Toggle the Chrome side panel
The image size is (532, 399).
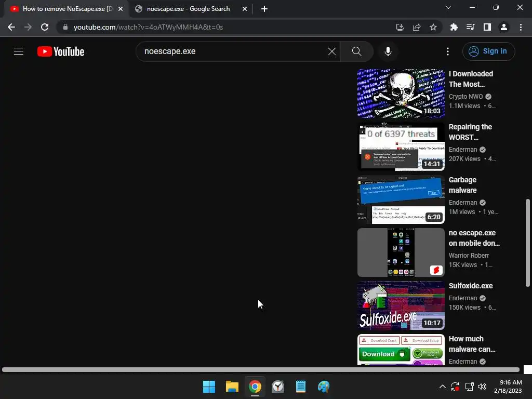pyautogui.click(x=487, y=27)
